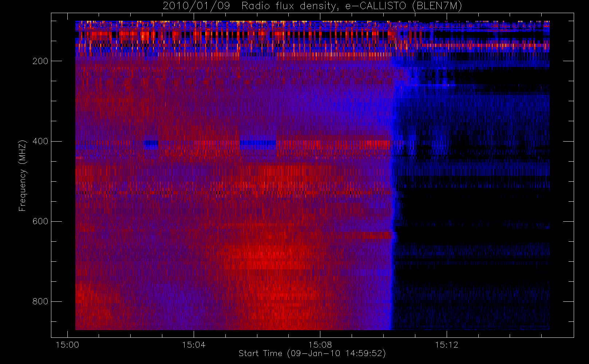Image resolution: width=589 pixels, height=364 pixels.
Task: Click the '400' frequency tick label
Action: coord(40,141)
